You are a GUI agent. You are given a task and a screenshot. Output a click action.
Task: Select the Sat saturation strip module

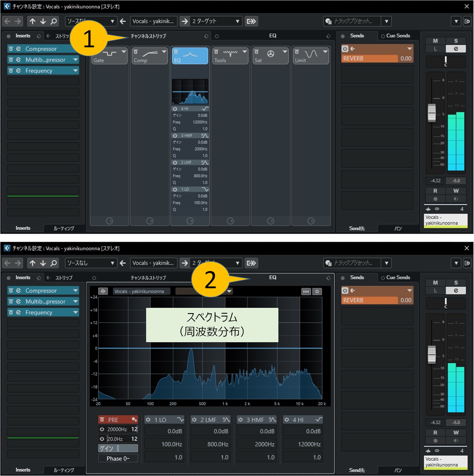coord(270,56)
